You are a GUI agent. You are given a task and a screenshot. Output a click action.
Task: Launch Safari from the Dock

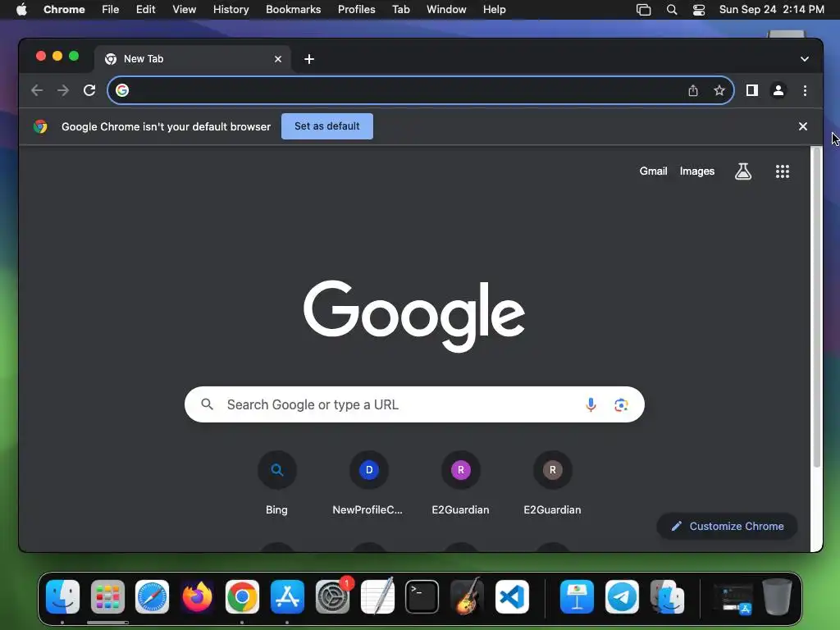coord(152,597)
